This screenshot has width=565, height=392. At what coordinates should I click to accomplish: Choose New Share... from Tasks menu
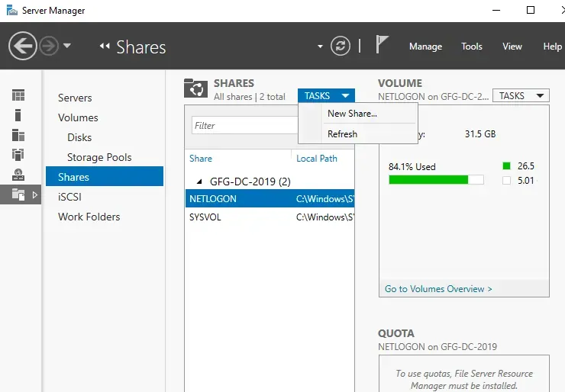353,114
